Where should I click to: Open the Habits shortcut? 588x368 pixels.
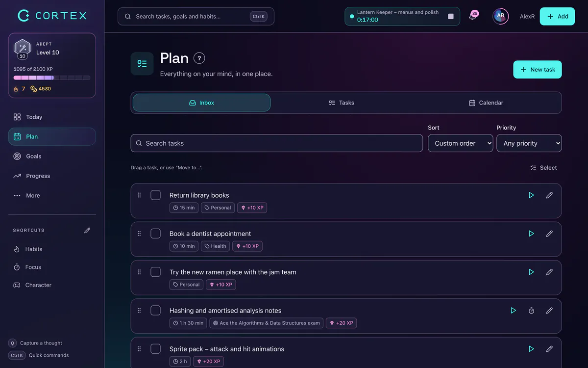pyautogui.click(x=52, y=249)
